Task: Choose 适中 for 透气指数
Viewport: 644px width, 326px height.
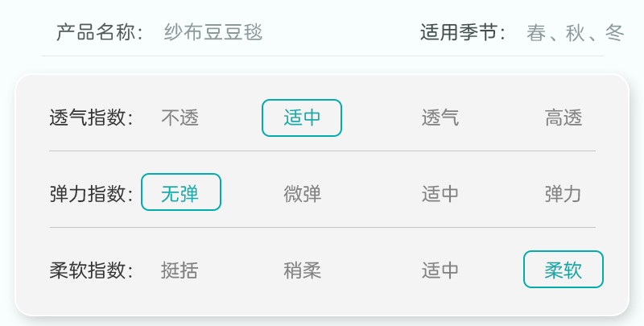Action: coord(302,118)
